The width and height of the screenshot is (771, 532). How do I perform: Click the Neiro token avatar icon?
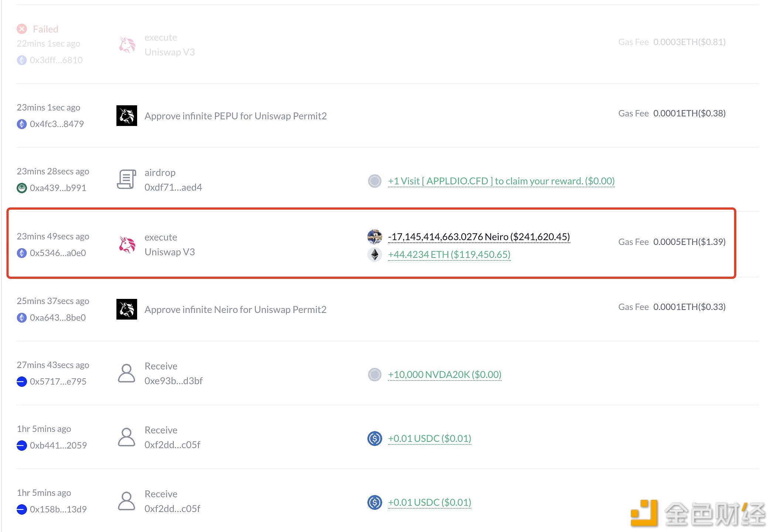point(375,237)
